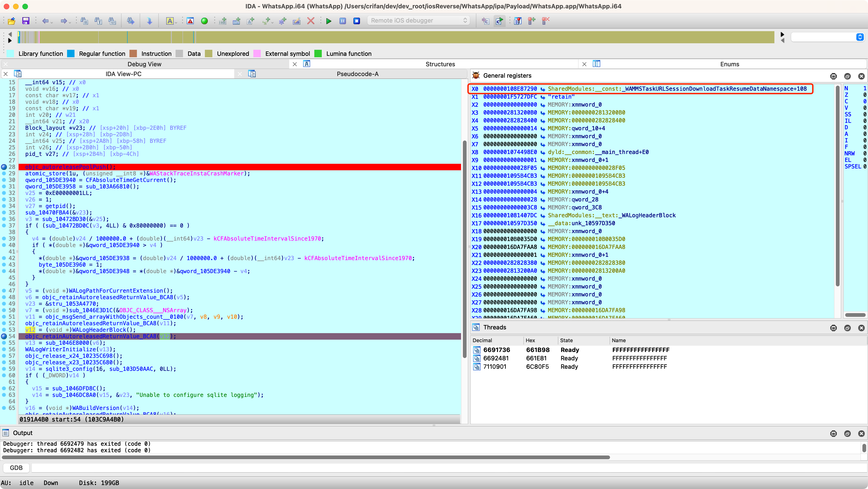
Task: Click the GDB command line button
Action: 16,468
